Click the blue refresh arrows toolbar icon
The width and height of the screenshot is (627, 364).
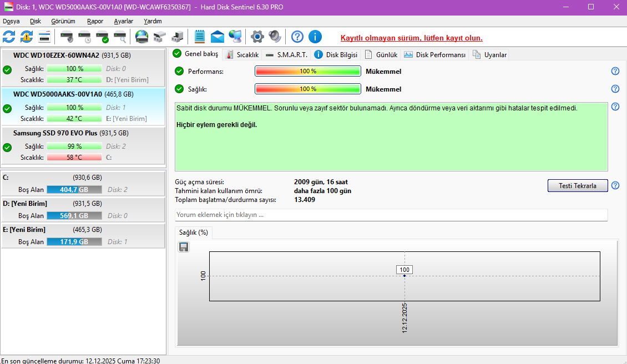pyautogui.click(x=9, y=37)
